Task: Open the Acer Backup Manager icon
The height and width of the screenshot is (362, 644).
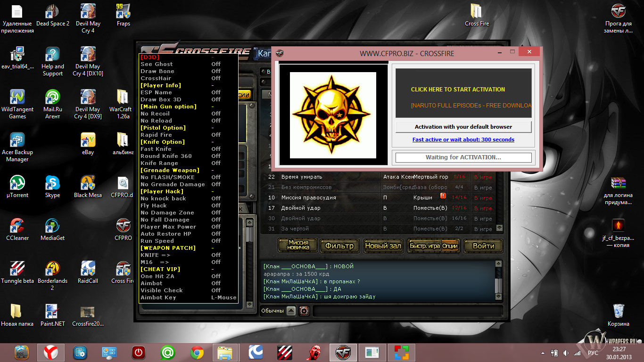Action: pos(17,147)
